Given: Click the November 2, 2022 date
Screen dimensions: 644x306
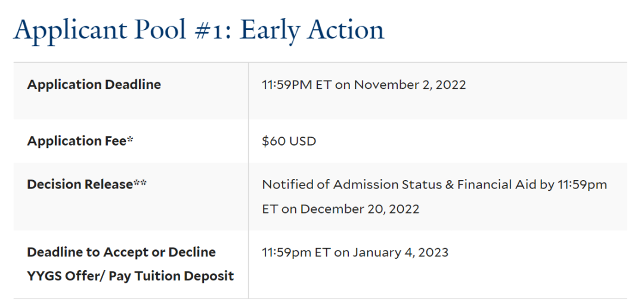Looking at the screenshot, I should pyautogui.click(x=410, y=85).
